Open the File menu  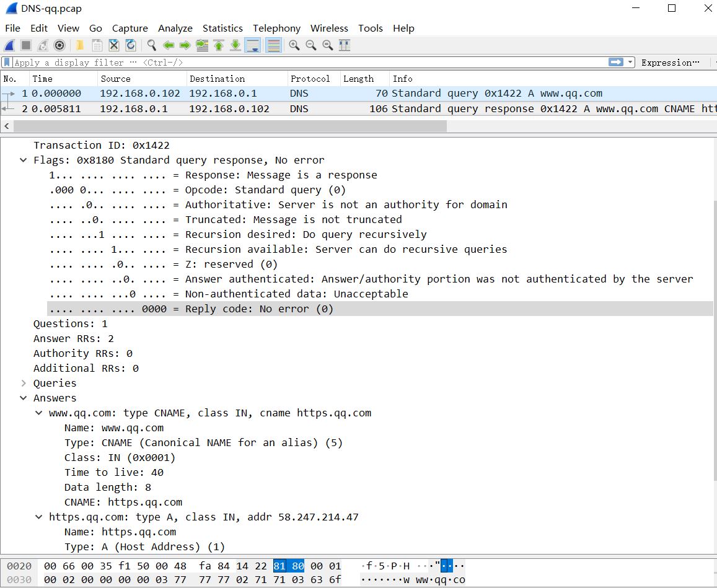click(12, 29)
